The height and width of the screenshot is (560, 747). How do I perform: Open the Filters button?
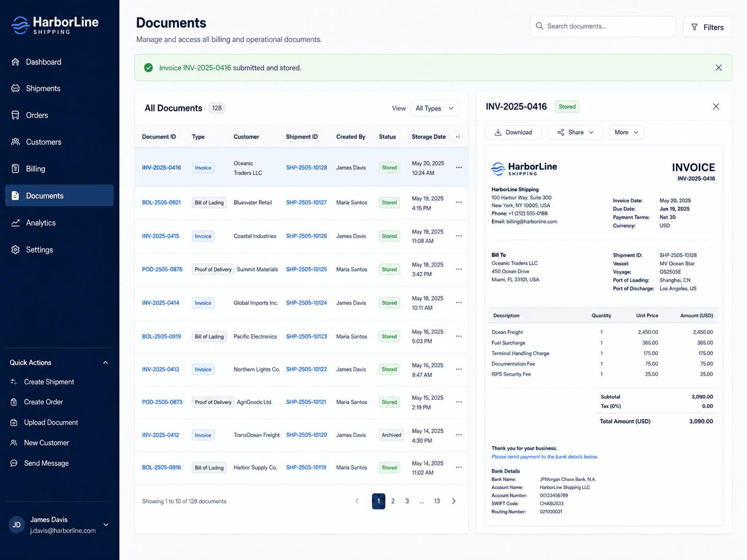[707, 27]
